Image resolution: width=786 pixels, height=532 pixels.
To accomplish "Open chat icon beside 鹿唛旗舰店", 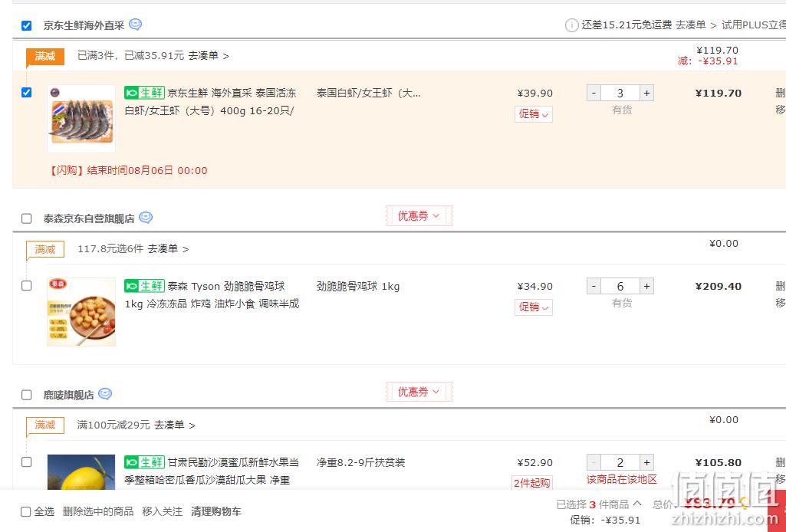I will coord(105,394).
